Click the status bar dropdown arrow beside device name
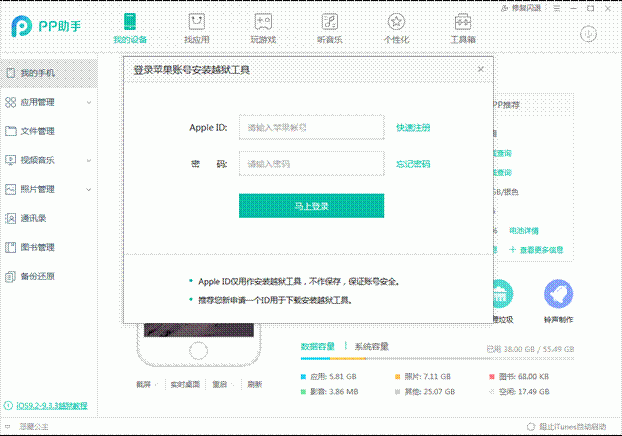 pyautogui.click(x=8, y=427)
